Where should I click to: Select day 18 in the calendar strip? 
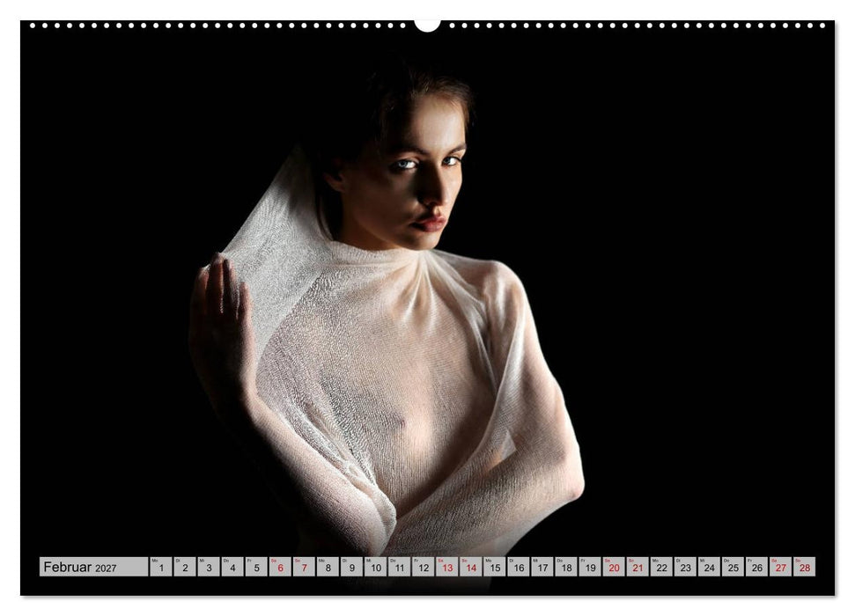tap(566, 567)
